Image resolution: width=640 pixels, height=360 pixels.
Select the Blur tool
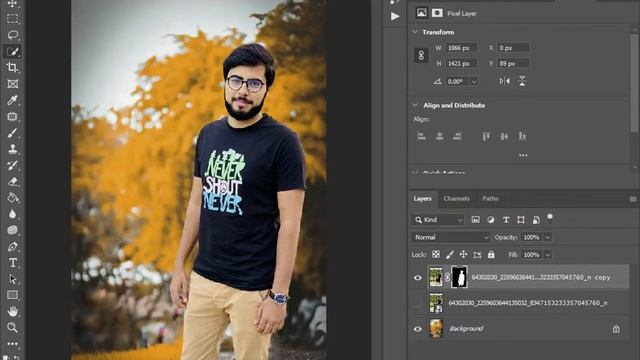point(13,214)
